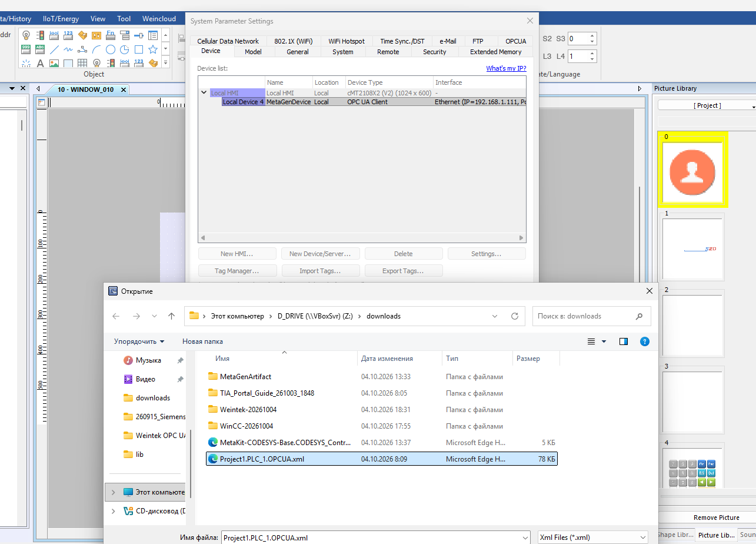Select picture 0 thumbnail in Picture Library
The image size is (756, 544).
[x=693, y=173]
